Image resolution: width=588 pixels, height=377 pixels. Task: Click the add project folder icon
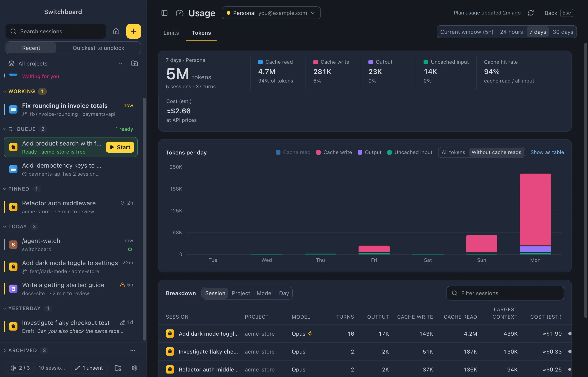click(x=135, y=63)
